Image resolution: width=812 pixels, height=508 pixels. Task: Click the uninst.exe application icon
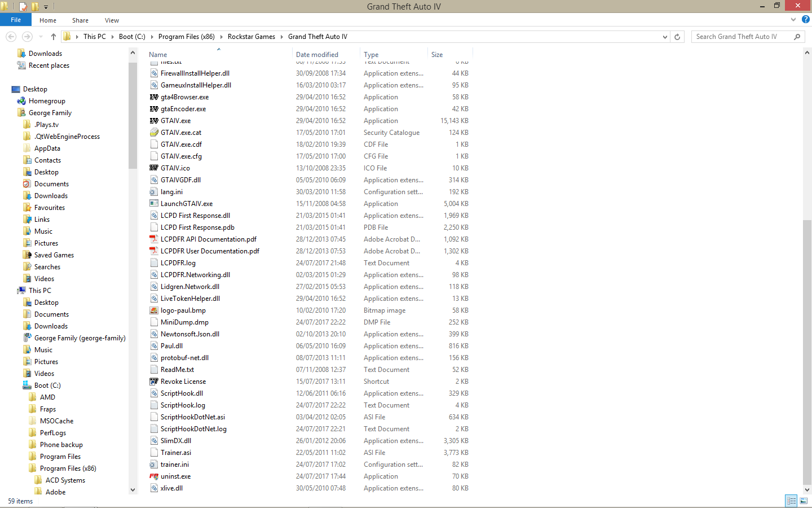(153, 476)
